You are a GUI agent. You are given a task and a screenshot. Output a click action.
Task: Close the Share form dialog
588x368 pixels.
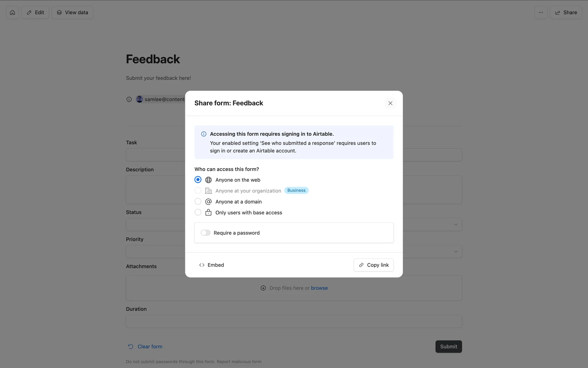pos(390,103)
